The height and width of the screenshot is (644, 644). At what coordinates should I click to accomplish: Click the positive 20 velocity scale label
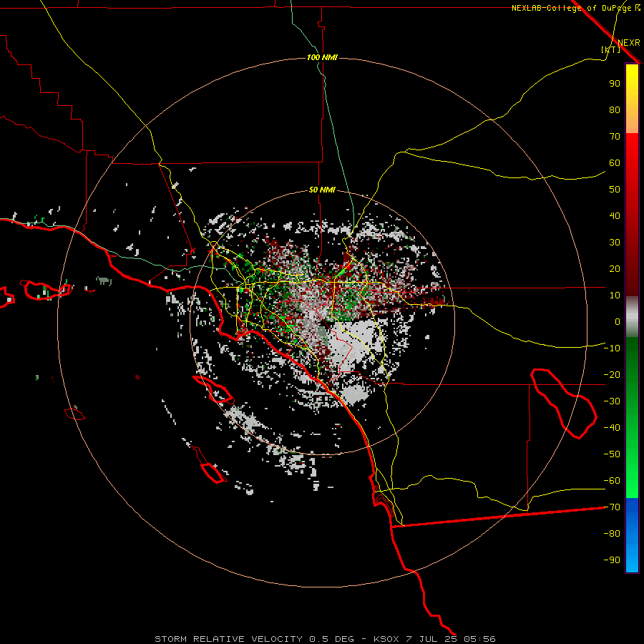[x=615, y=268]
